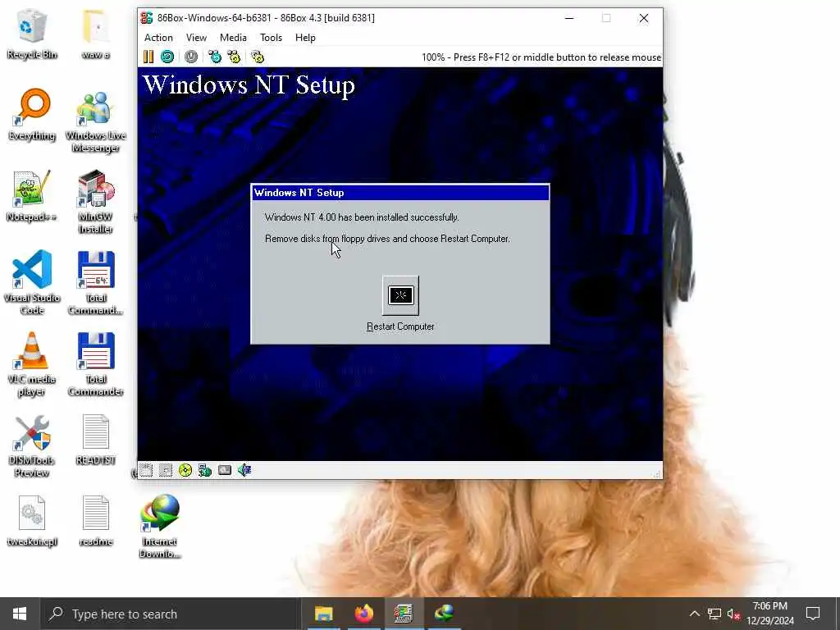Click the hard reset toolbar icon
Screen dimensions: 840x630
tap(167, 57)
